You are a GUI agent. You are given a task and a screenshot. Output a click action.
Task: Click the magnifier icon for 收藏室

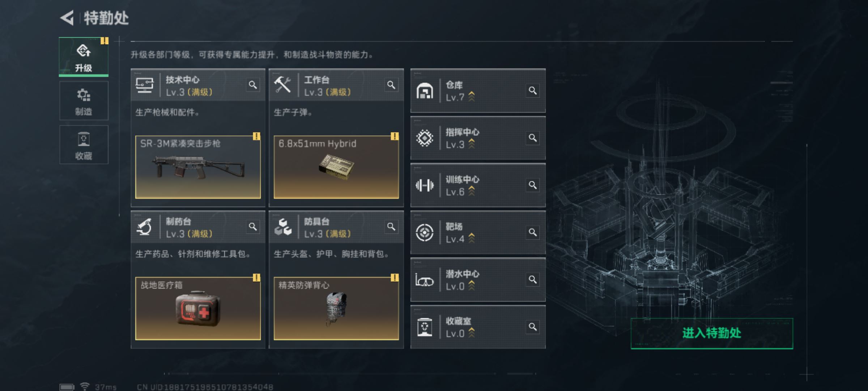(532, 327)
